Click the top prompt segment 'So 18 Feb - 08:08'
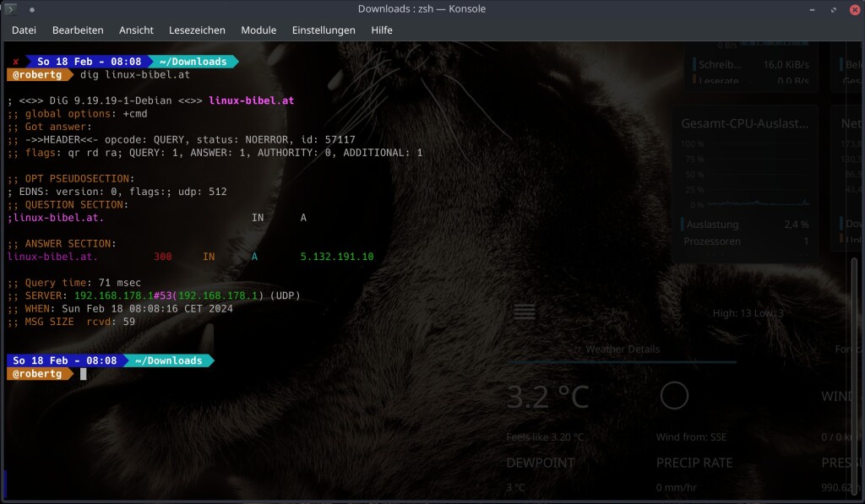The width and height of the screenshot is (865, 504). point(90,62)
